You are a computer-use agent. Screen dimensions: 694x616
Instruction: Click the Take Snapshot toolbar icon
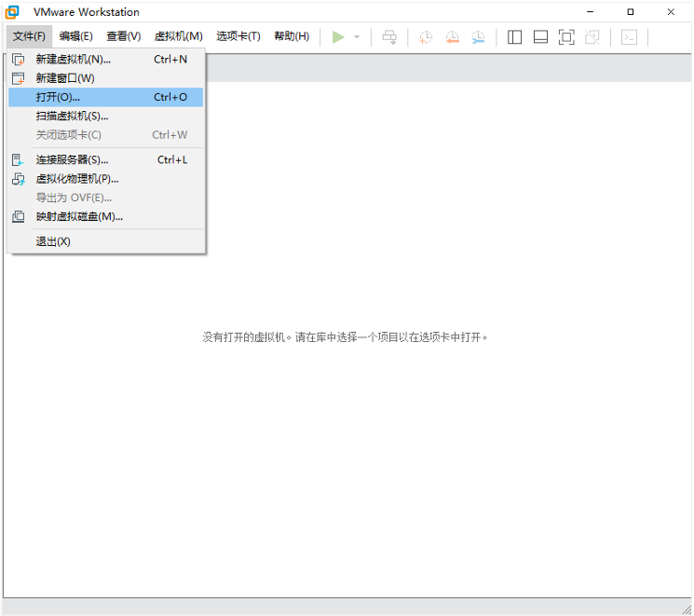[426, 37]
